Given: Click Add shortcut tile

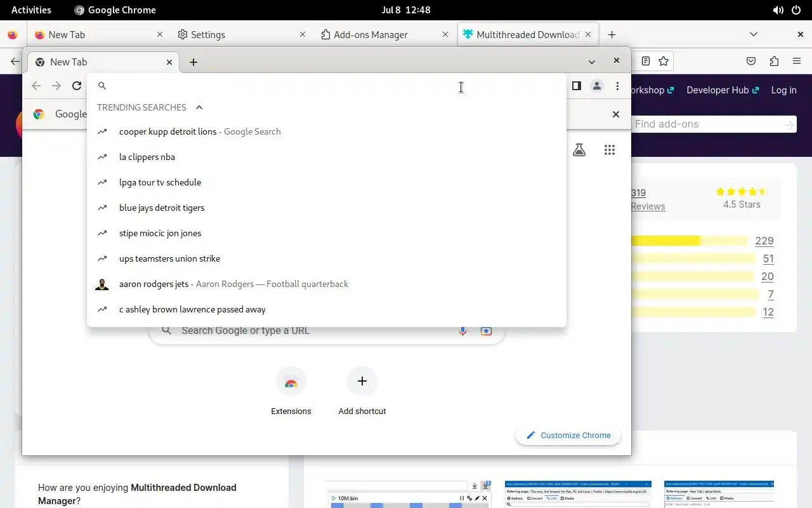Looking at the screenshot, I should [x=362, y=392].
